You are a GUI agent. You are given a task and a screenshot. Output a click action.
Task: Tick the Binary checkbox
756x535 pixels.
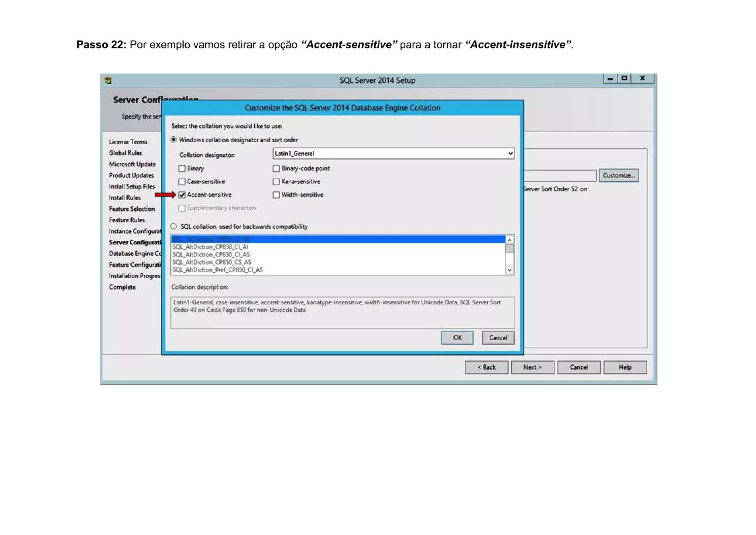tap(182, 168)
